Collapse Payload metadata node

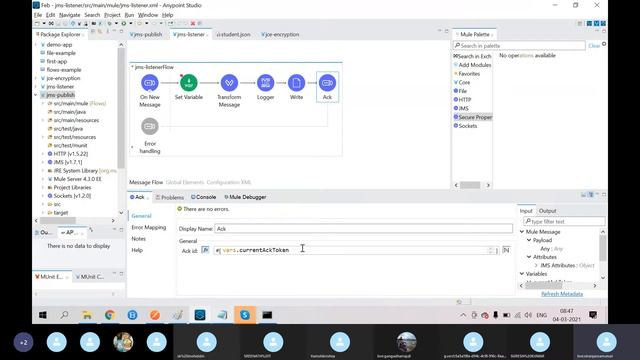529,240
